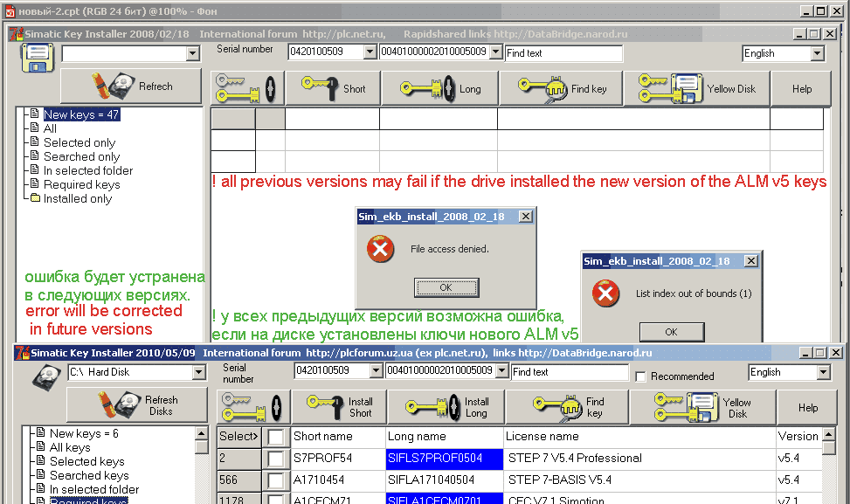Click the double-key install button in 2008 installer
Screen dimensions: 850x504
click(x=247, y=88)
